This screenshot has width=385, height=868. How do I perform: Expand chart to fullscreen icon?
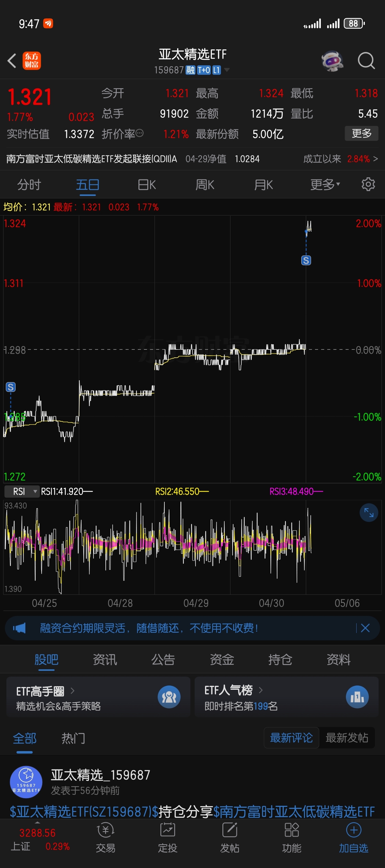pyautogui.click(x=369, y=512)
